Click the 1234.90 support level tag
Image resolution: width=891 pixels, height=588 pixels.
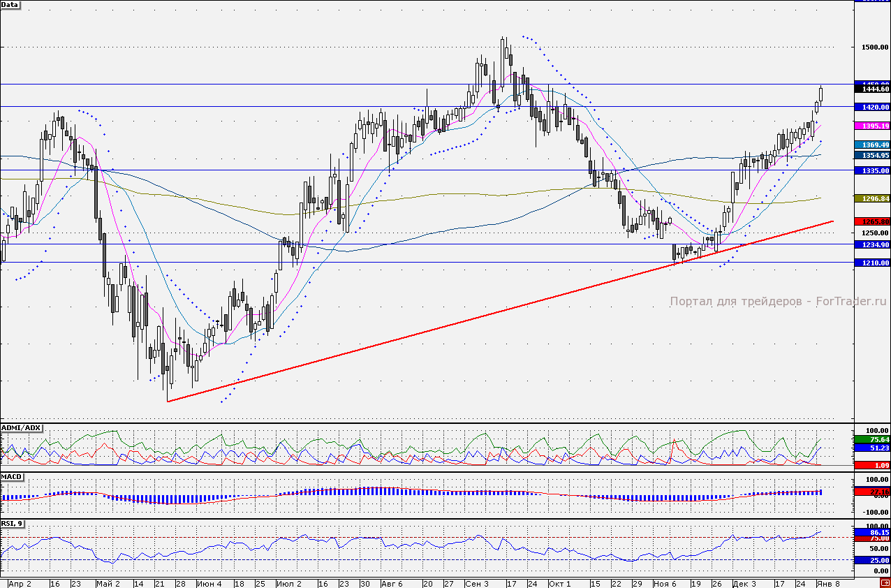click(873, 244)
